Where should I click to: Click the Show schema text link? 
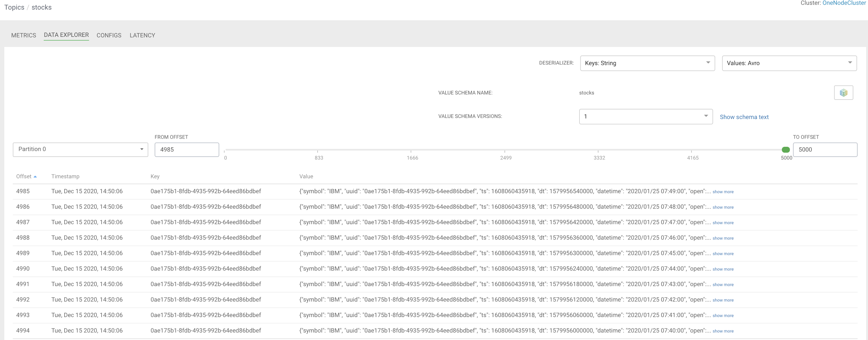pos(744,117)
